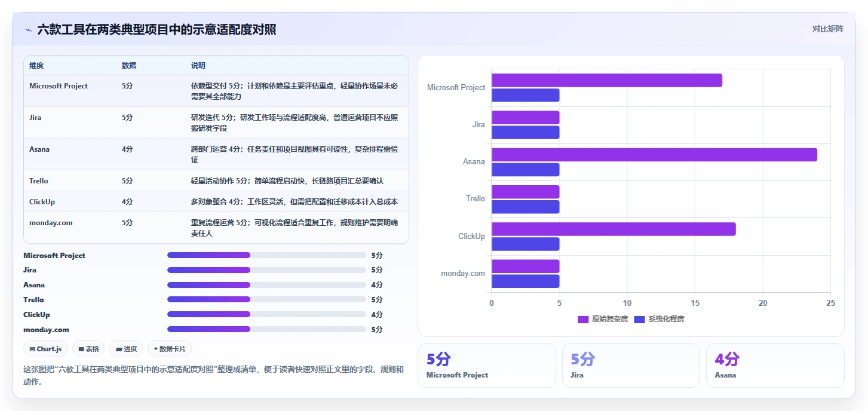Click the main heading 六款工具在两类典型项目中的示意适配度对照

pyautogui.click(x=157, y=29)
